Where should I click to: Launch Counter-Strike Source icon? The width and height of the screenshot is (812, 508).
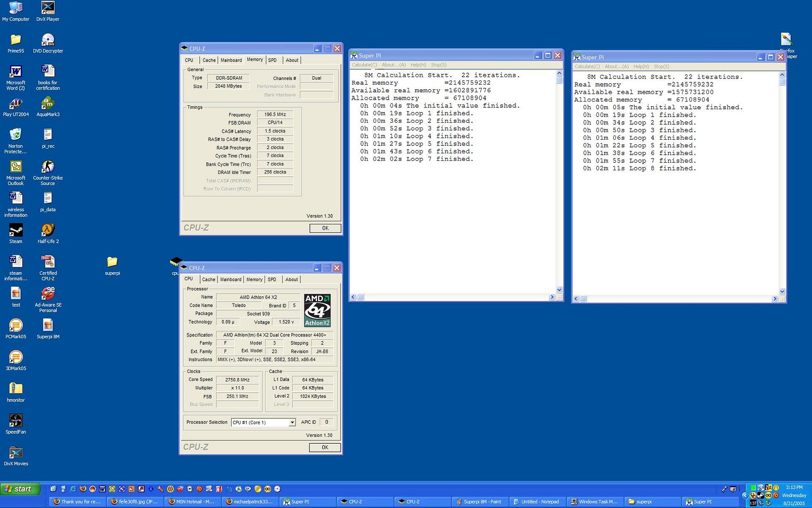[47, 173]
